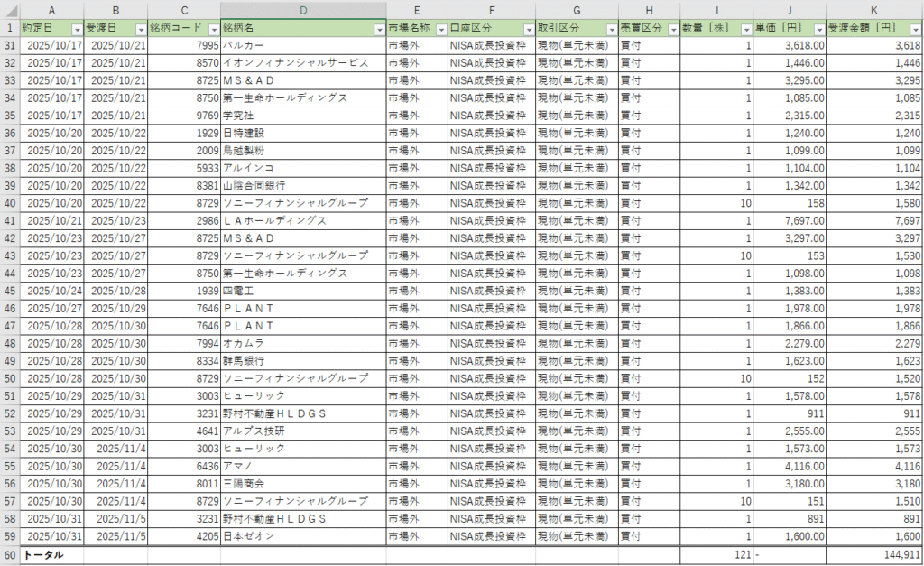Open the 約定日 filter dropdown
Image resolution: width=924 pixels, height=566 pixels.
point(76,29)
